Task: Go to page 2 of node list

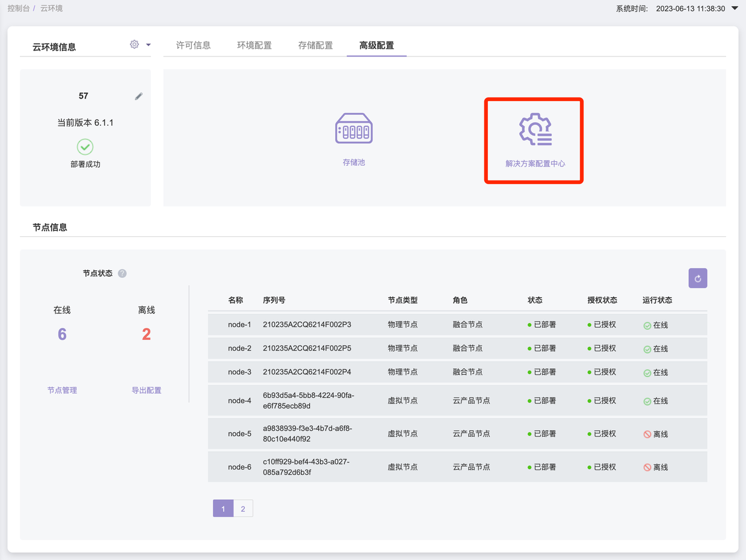Action: 243,509
